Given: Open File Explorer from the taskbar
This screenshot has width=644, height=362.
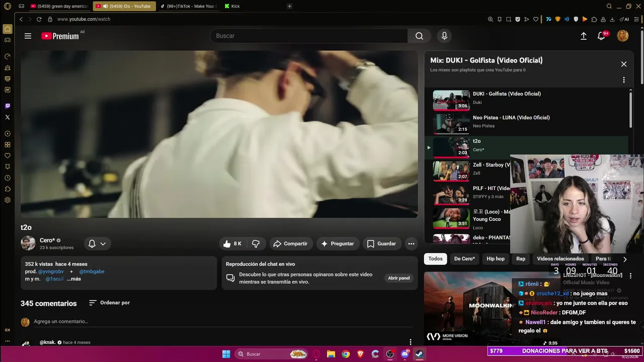Looking at the screenshot, I should [331, 354].
